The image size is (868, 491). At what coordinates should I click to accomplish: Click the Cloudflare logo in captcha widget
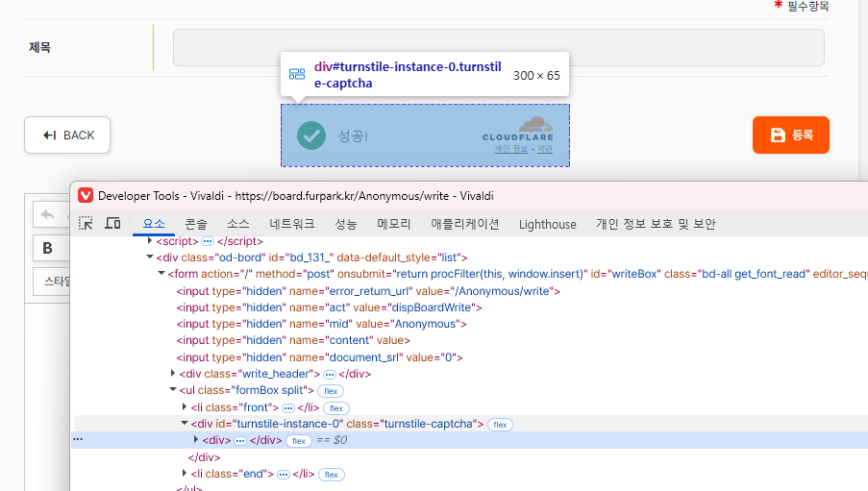[x=535, y=126]
